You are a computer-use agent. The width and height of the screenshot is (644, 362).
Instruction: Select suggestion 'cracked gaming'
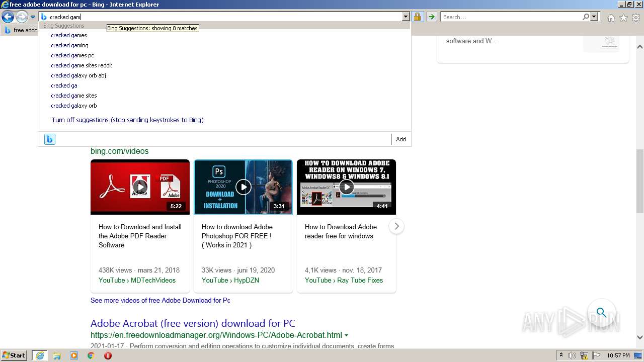pos(69,45)
